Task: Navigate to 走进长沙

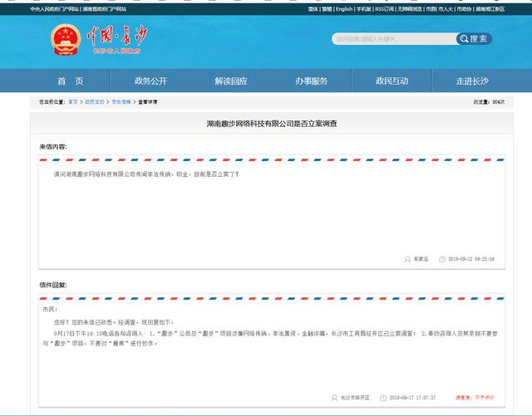Action: pyautogui.click(x=472, y=81)
